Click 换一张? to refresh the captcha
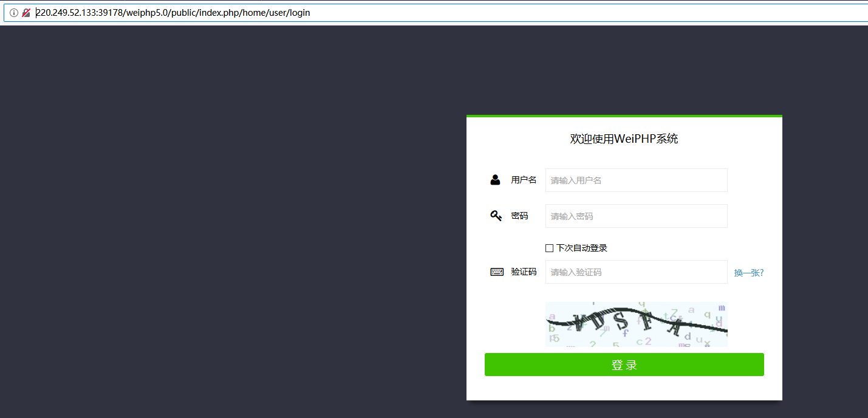This screenshot has width=868, height=418. [748, 272]
